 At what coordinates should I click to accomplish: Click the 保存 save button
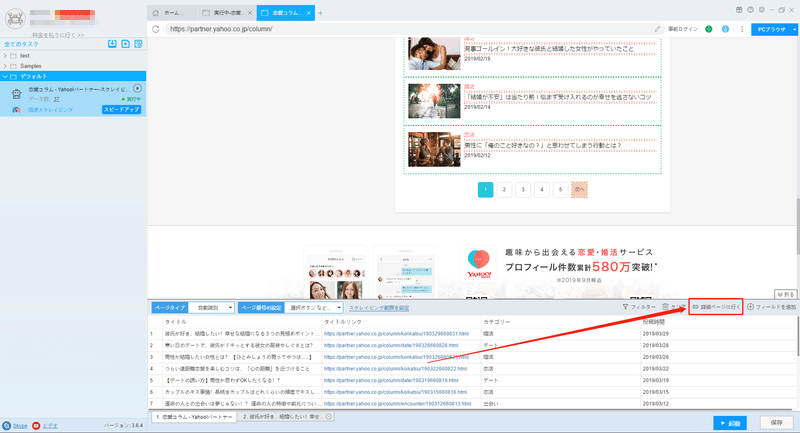click(777, 423)
